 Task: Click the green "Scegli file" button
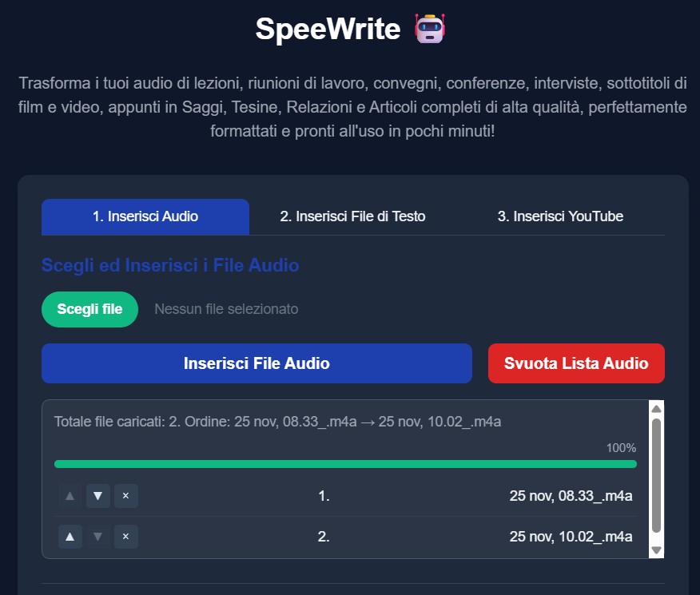[89, 309]
